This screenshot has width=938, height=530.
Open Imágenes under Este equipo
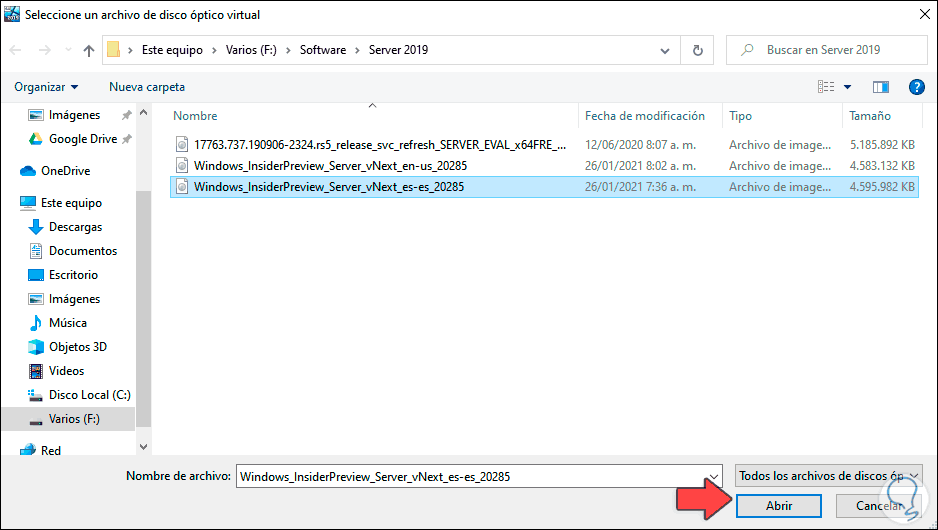click(74, 299)
